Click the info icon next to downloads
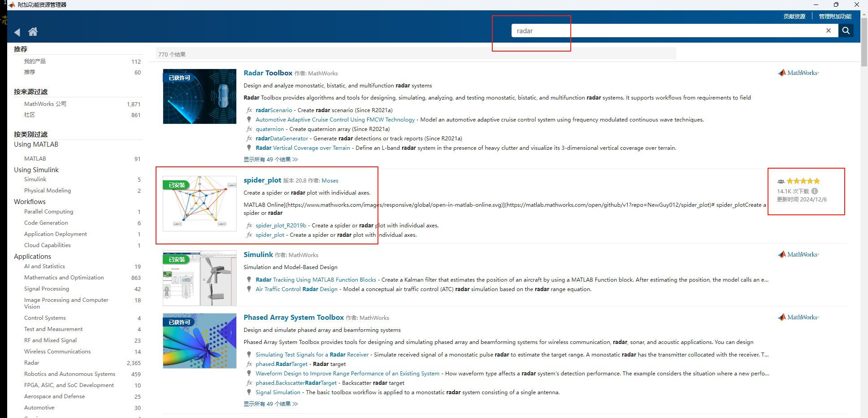 pos(815,191)
